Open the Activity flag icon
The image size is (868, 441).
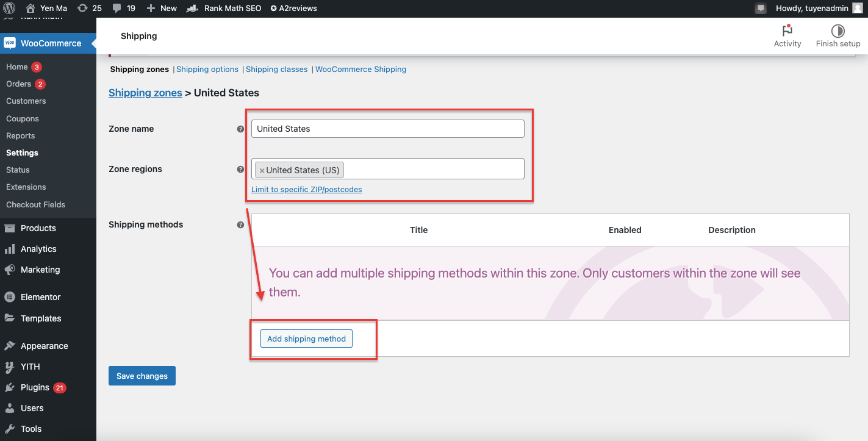point(787,30)
